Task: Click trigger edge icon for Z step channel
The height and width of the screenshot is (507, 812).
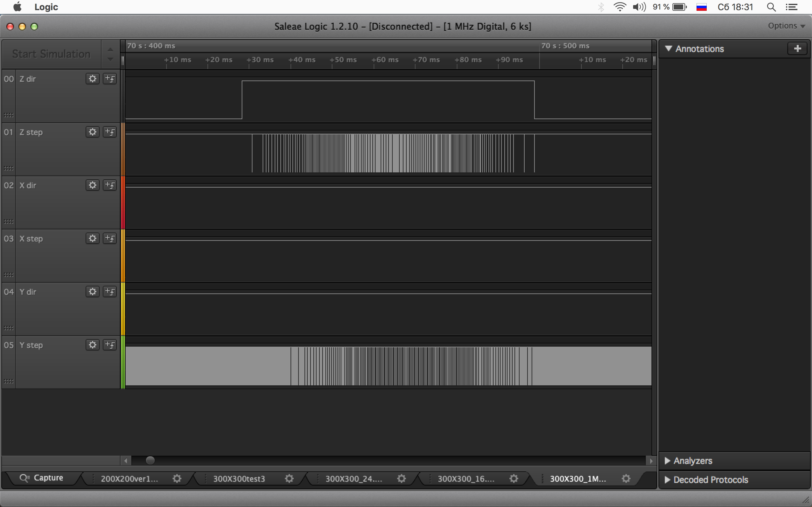Action: click(x=110, y=132)
